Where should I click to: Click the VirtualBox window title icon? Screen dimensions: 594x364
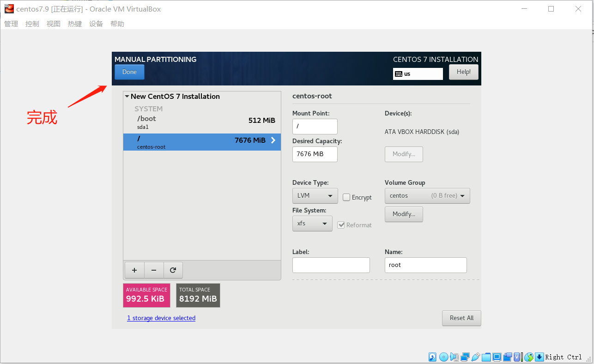tap(9, 9)
